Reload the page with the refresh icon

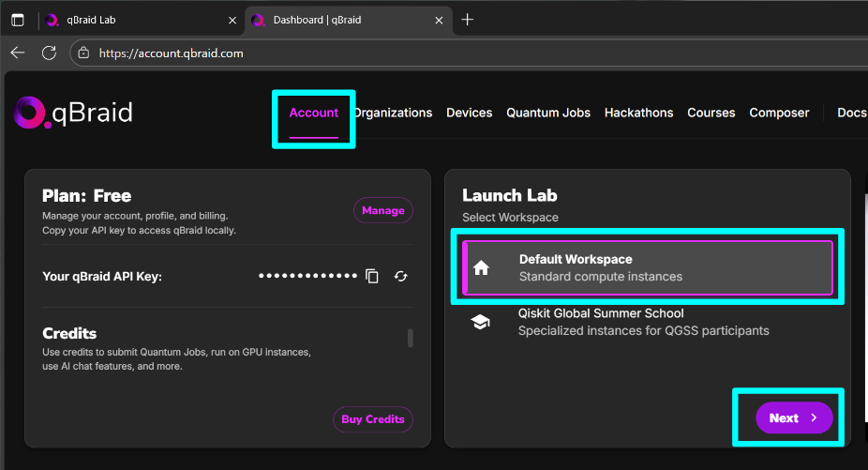(50, 53)
